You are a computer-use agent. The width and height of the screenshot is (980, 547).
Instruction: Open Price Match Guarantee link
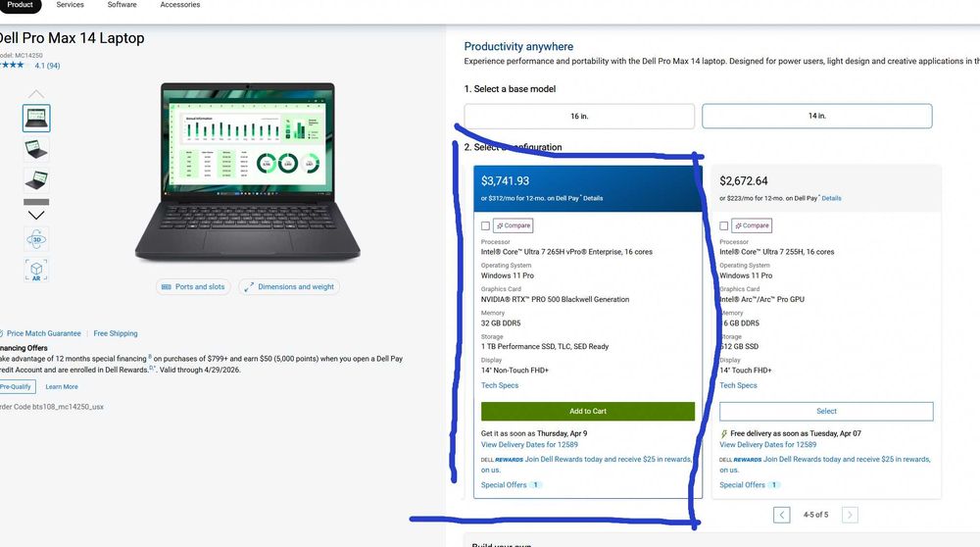point(43,334)
